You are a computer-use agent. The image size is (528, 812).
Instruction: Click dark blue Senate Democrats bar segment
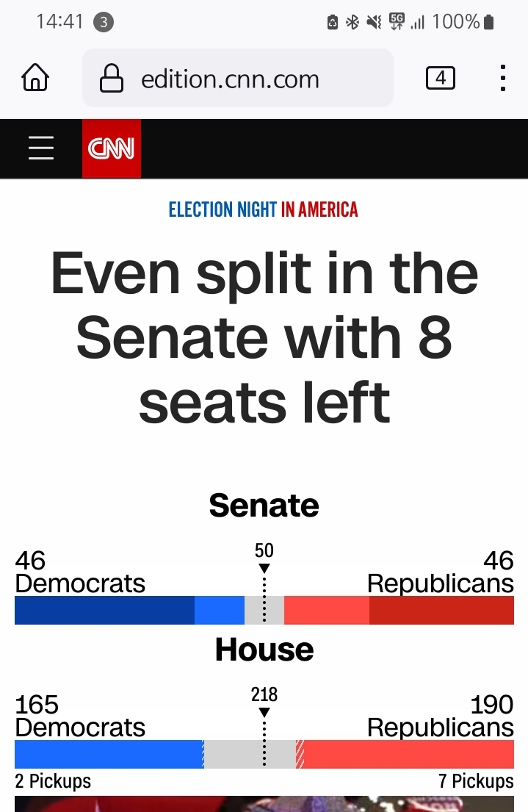(104, 610)
